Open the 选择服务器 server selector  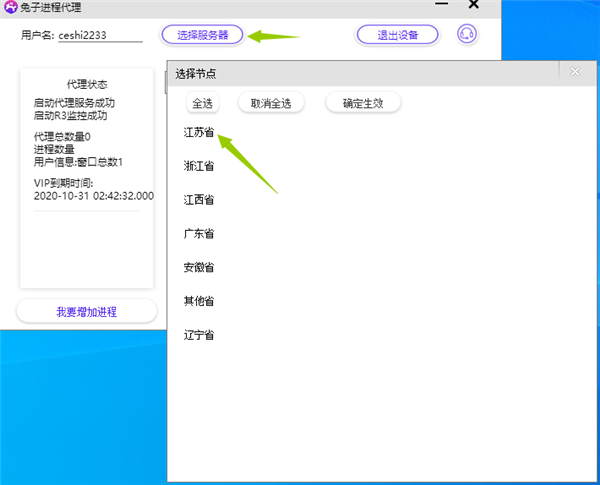[x=202, y=35]
